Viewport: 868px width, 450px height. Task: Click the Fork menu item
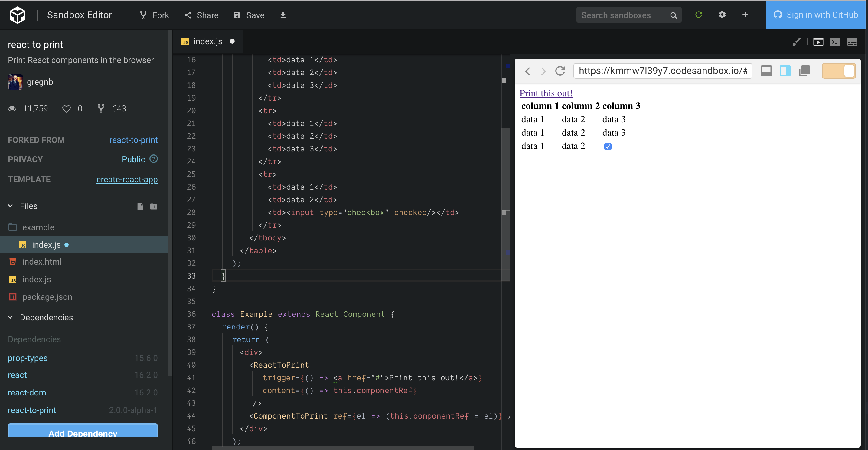[154, 15]
